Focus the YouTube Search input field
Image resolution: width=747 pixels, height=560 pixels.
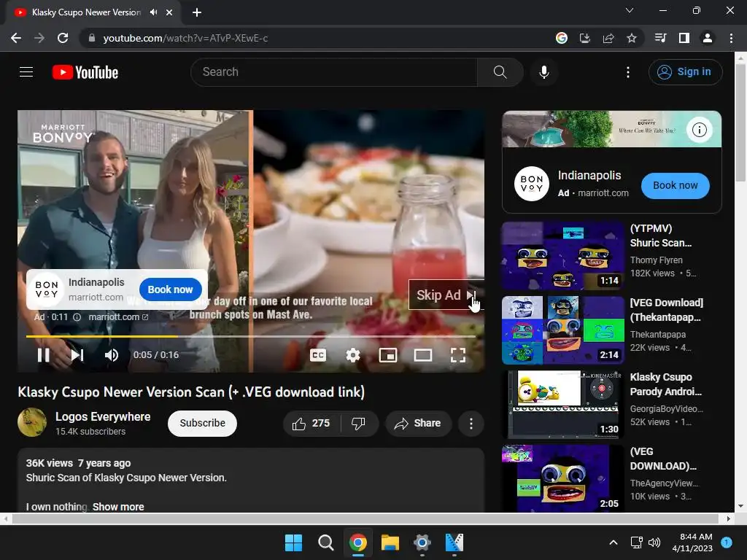click(334, 72)
